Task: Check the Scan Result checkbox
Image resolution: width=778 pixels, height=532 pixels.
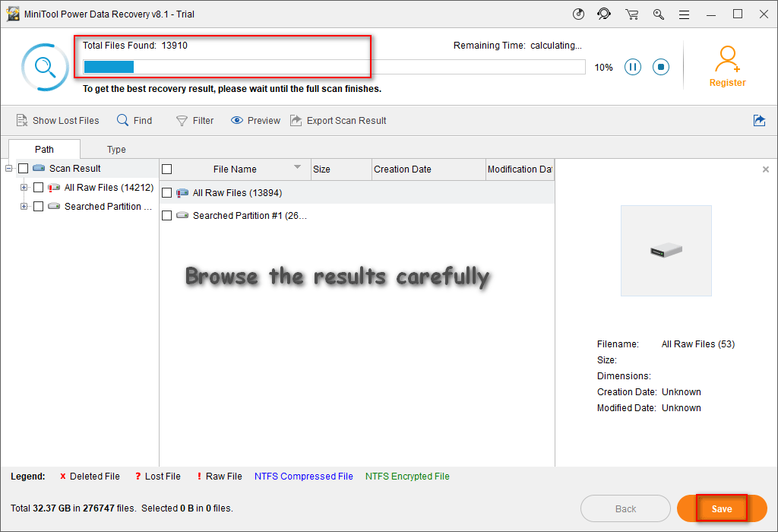Action: point(23,169)
